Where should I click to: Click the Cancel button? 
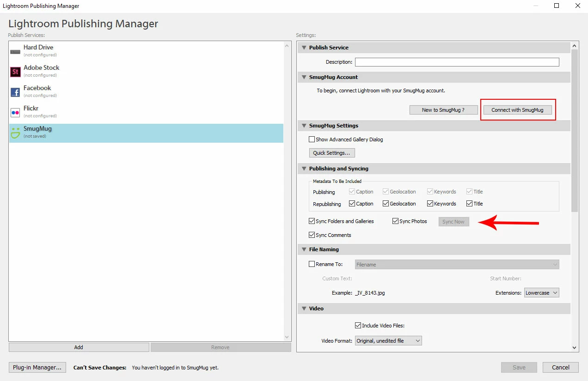coord(560,368)
